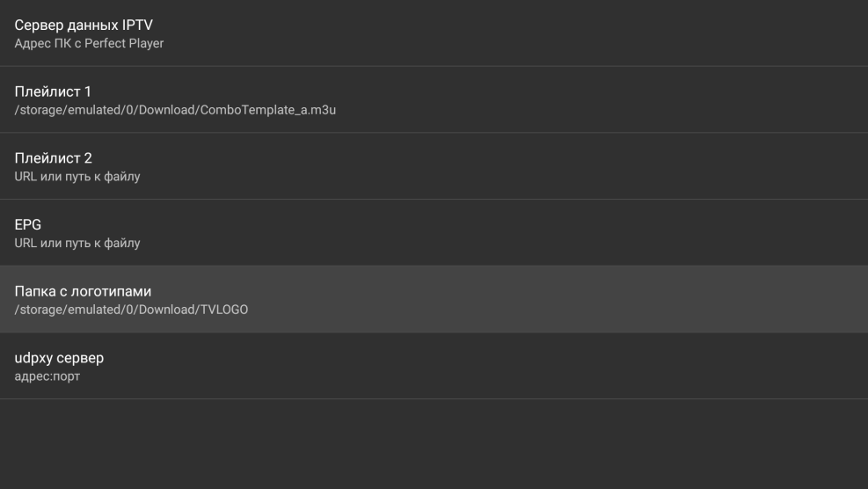Open the Сервер данных IPTV setting
868x489 pixels.
tap(434, 33)
